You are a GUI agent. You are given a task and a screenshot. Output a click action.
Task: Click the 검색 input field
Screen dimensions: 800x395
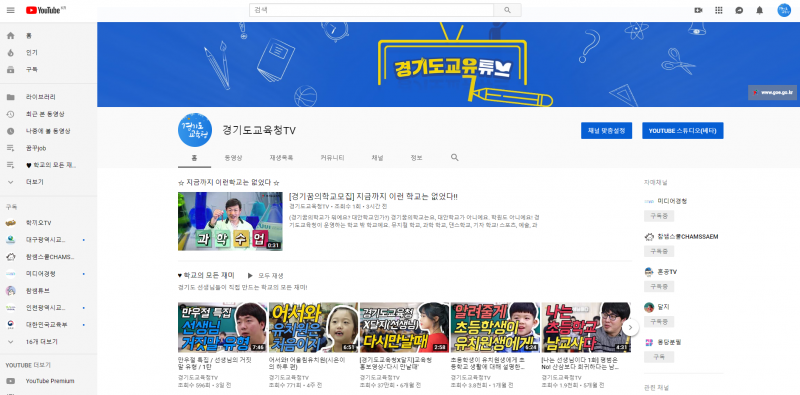pyautogui.click(x=371, y=10)
